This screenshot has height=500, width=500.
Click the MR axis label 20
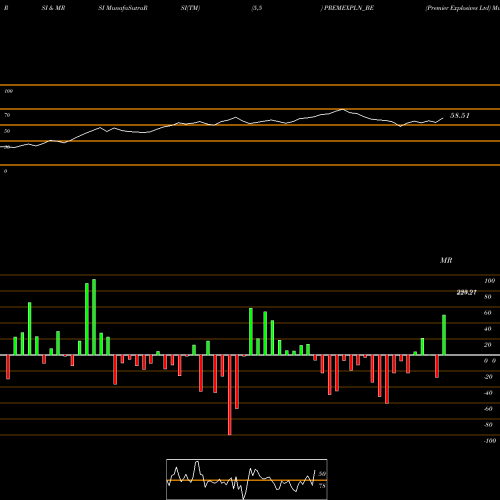click(x=487, y=345)
